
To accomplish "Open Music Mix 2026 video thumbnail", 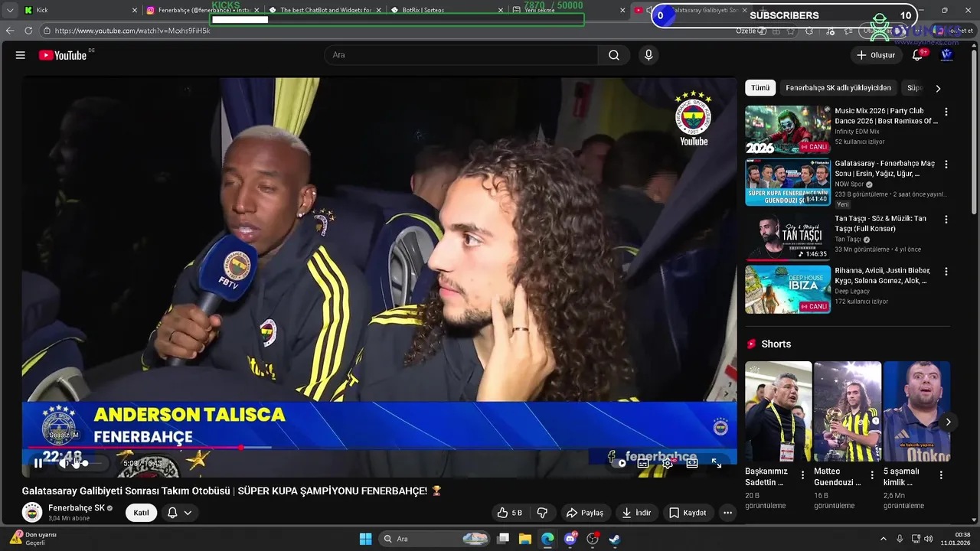I will tap(788, 130).
